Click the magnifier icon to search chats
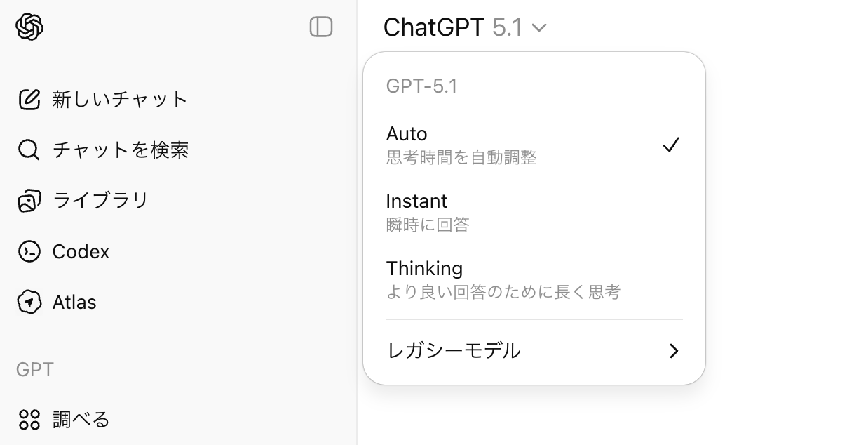Screen dimensions: 868x445 29,150
